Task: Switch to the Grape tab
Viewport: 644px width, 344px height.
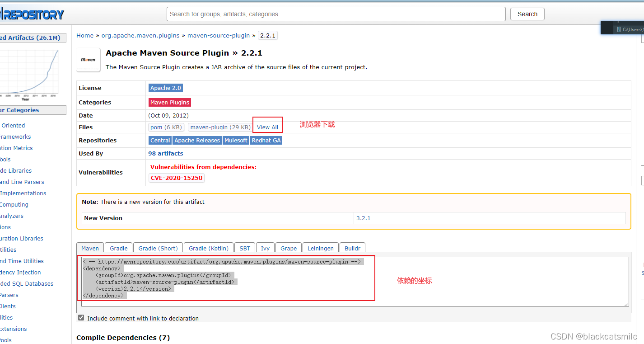Action: tap(289, 248)
